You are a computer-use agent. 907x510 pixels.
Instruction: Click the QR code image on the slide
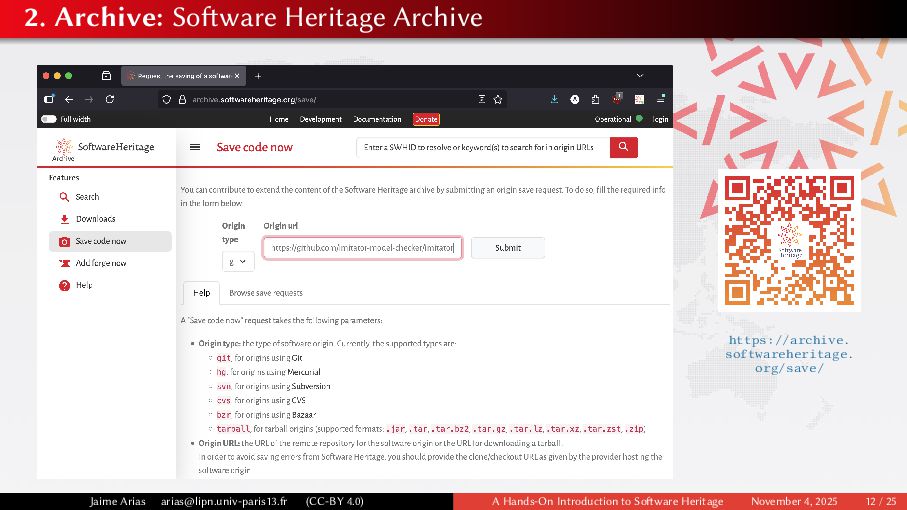(790, 241)
